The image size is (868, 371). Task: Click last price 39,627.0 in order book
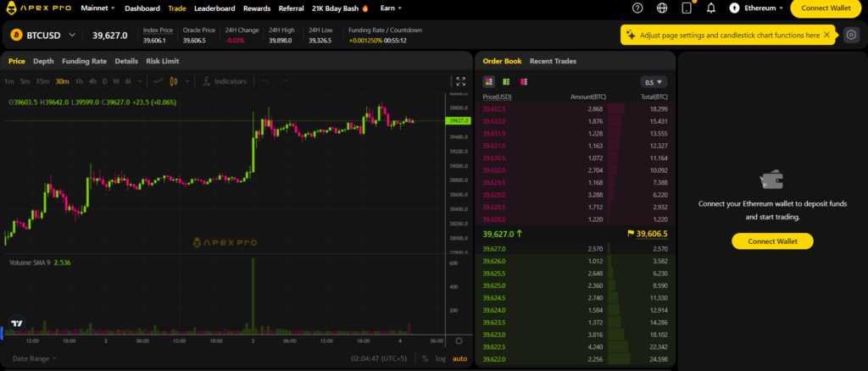(503, 234)
